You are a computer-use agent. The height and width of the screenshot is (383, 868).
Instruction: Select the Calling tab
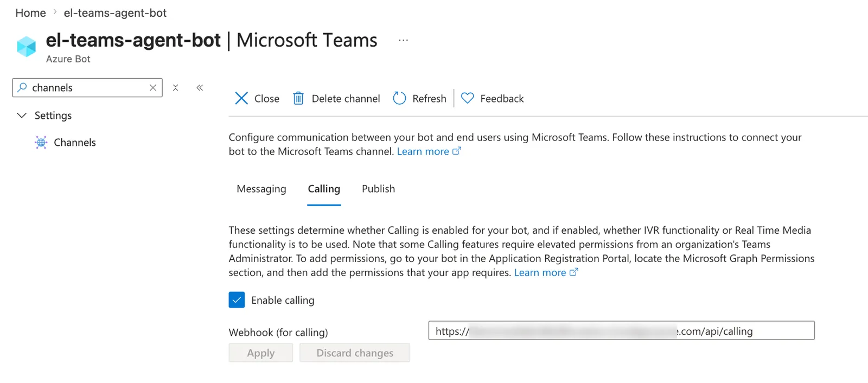(x=324, y=189)
